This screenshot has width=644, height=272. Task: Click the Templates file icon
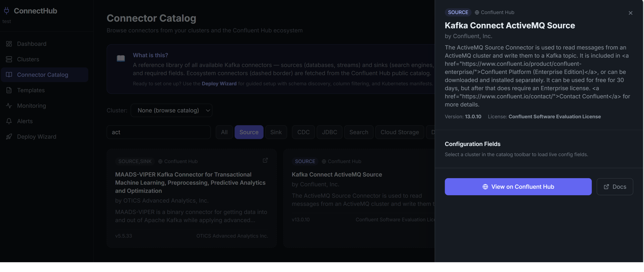point(9,90)
